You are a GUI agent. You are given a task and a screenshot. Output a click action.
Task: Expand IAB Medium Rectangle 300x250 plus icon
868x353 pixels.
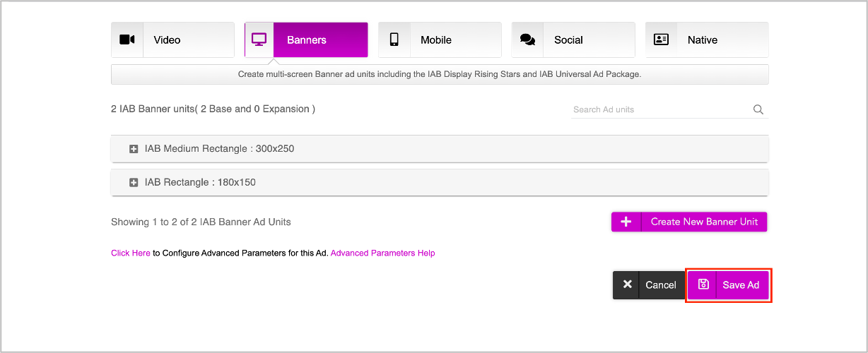click(134, 149)
